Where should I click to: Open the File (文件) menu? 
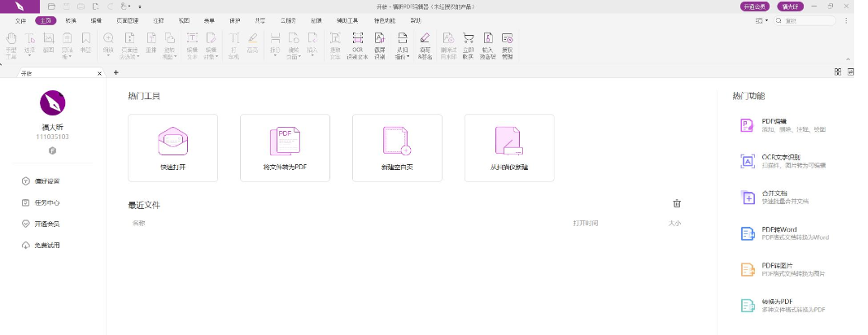point(20,20)
